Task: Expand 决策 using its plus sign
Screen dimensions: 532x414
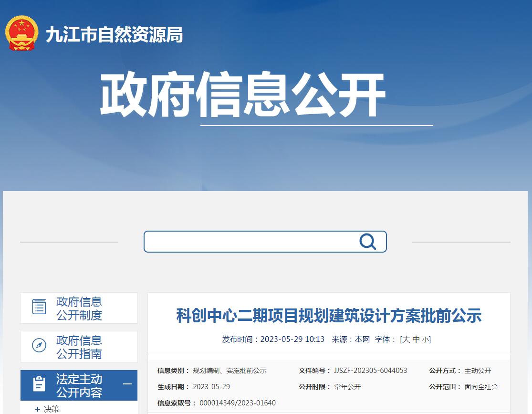Action: click(38, 409)
